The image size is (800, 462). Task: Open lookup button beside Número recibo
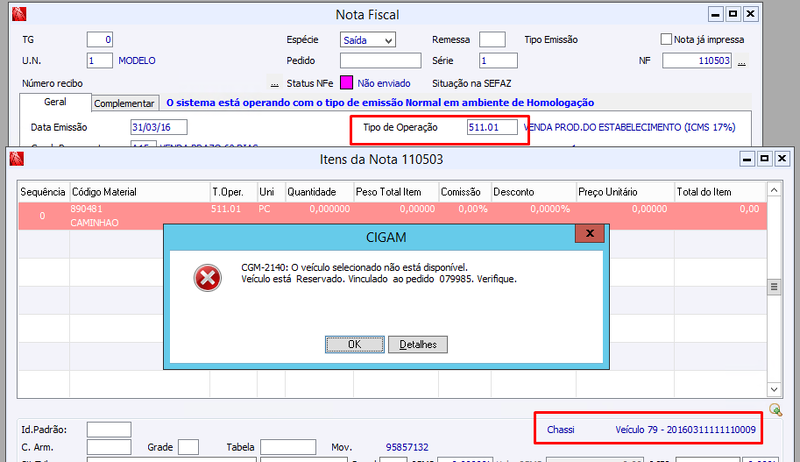pyautogui.click(x=274, y=83)
